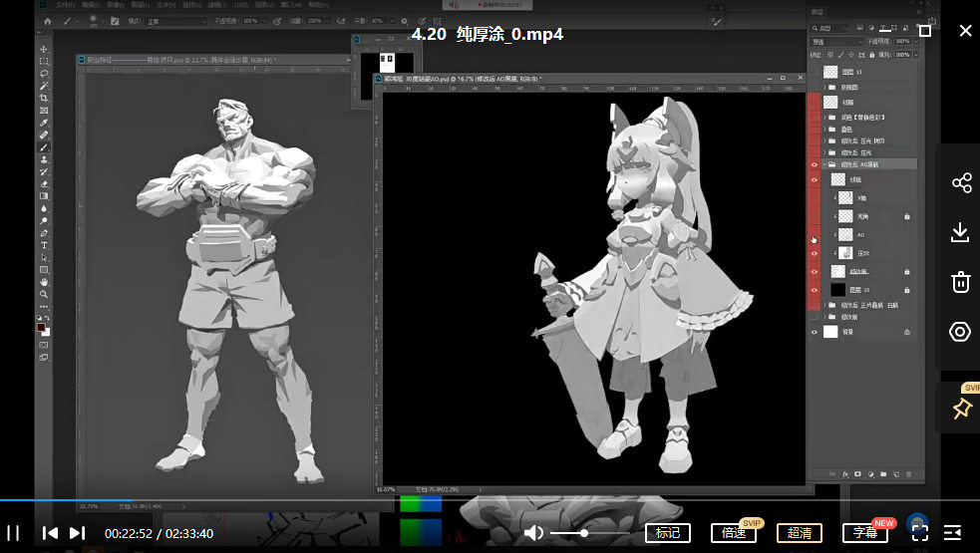This screenshot has height=553, width=980.
Task: Hide the 背景 layer using its eye icon
Action: pyautogui.click(x=815, y=333)
